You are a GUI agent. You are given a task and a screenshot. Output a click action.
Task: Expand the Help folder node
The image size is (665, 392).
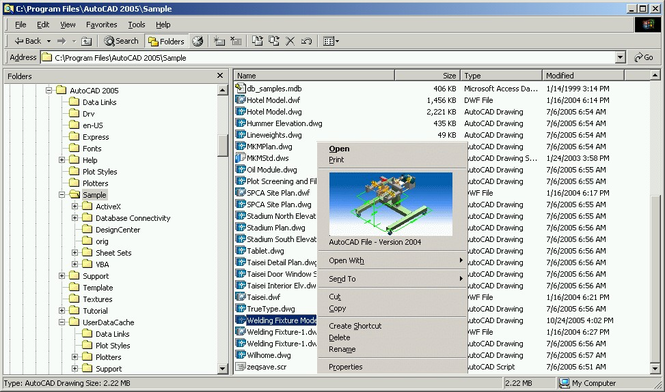tap(62, 160)
